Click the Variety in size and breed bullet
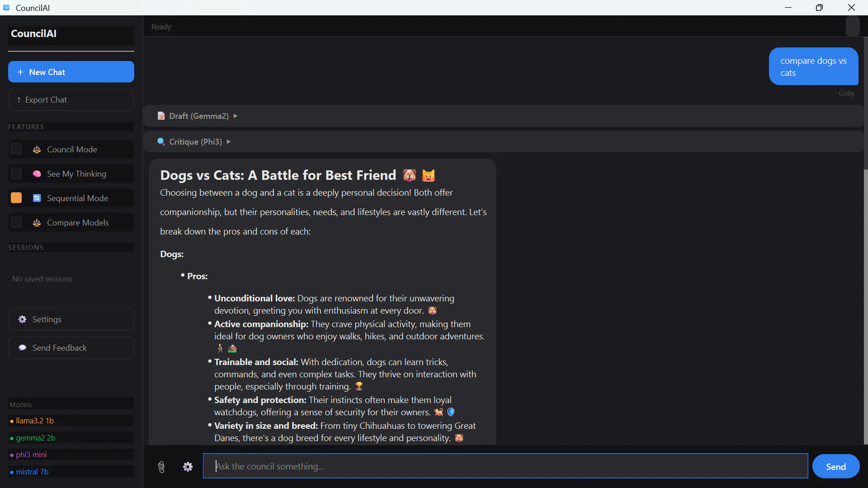Screen dimensions: 868x488 coord(344,432)
